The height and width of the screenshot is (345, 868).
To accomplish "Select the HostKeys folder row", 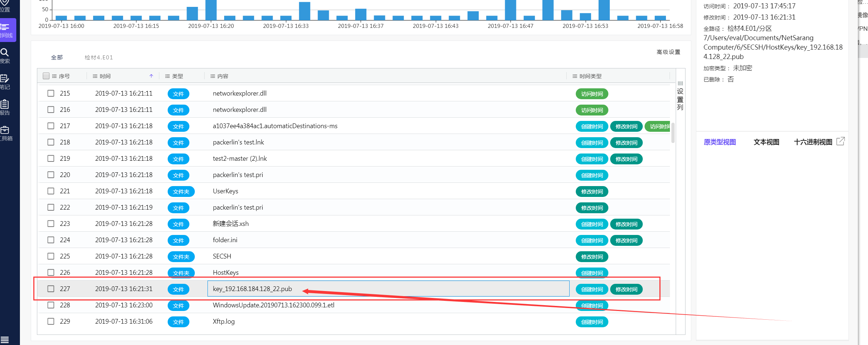I will [x=353, y=273].
